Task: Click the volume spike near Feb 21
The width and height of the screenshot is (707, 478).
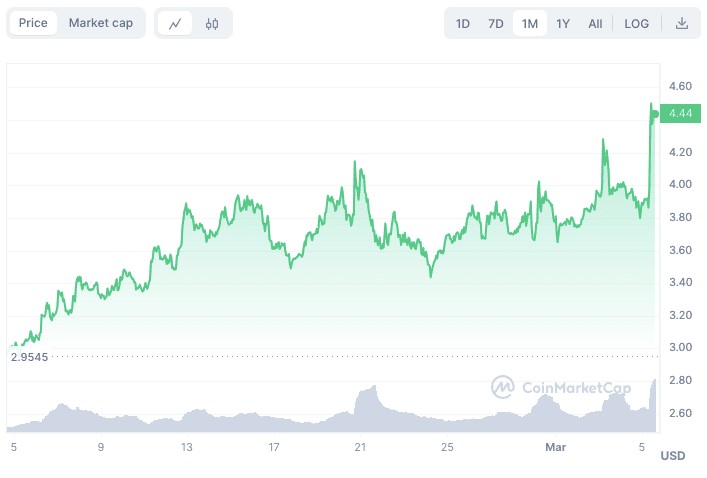Action: coord(373,388)
